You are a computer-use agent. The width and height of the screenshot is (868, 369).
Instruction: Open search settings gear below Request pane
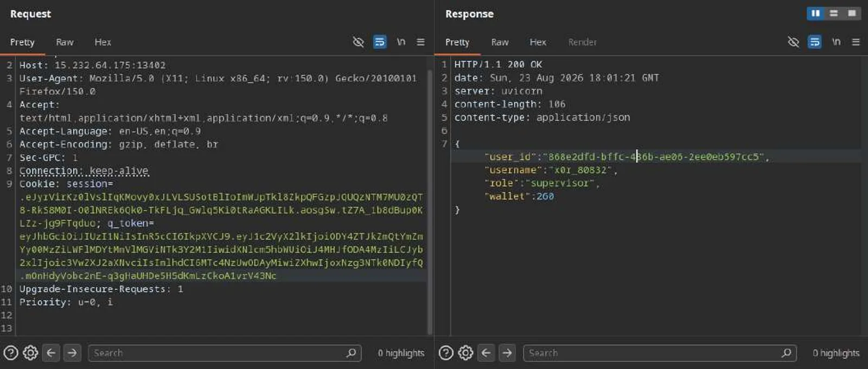[30, 353]
